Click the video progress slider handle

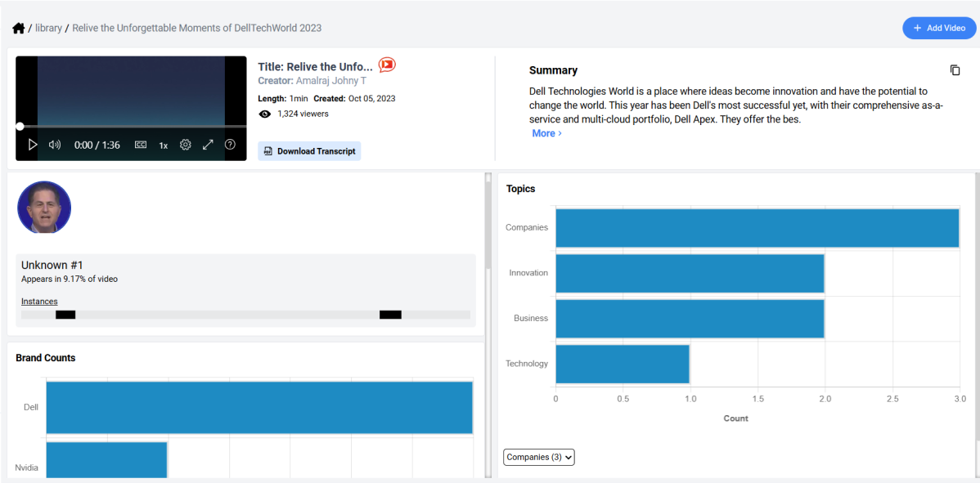[20, 126]
